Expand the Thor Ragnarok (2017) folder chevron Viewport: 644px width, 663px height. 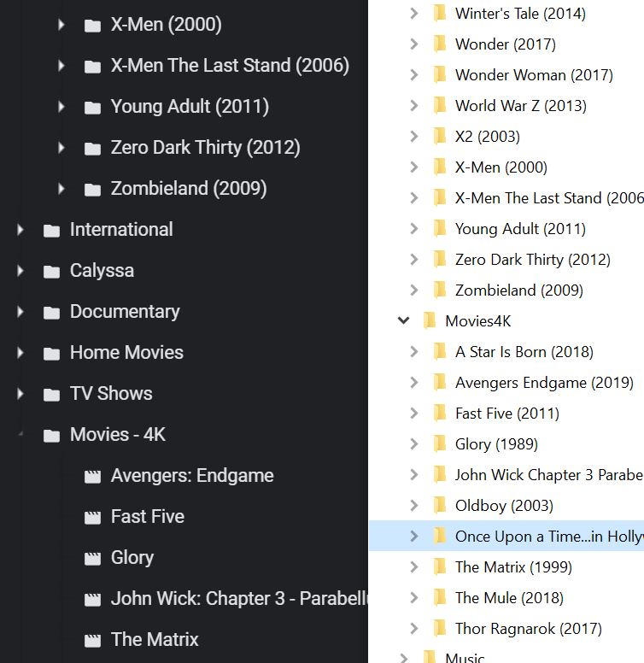point(414,629)
